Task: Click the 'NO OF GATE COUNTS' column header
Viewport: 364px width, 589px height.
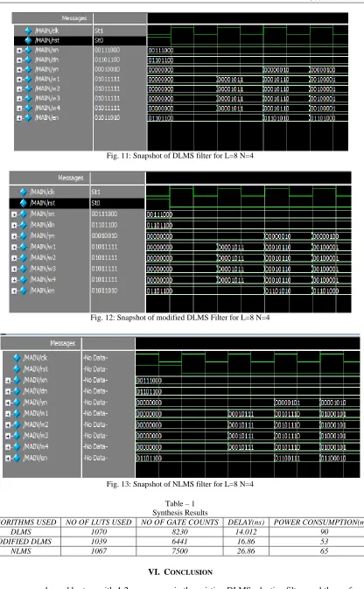Action: (179, 522)
